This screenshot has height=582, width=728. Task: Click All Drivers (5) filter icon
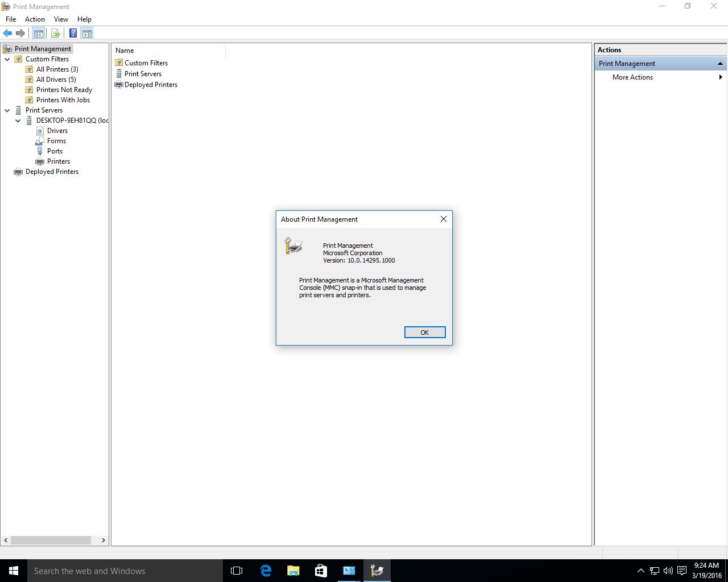(29, 80)
